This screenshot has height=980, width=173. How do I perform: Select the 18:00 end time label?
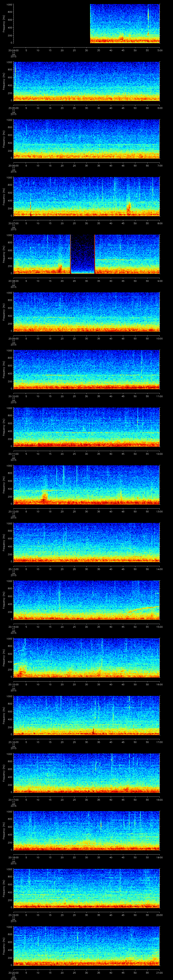159,799
